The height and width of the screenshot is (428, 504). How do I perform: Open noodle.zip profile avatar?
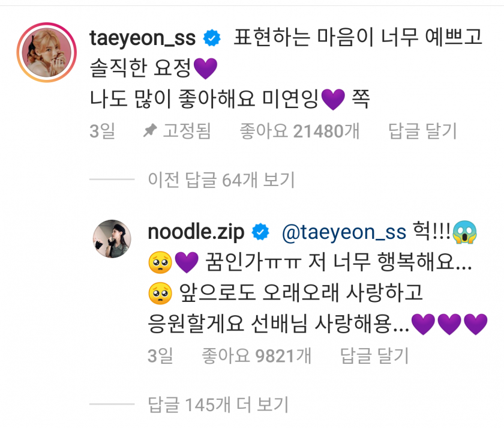[x=112, y=239]
